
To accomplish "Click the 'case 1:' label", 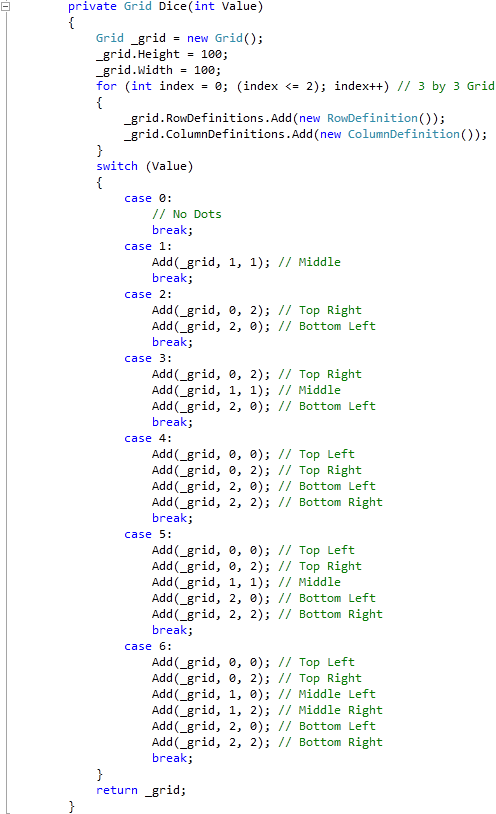I will point(148,246).
